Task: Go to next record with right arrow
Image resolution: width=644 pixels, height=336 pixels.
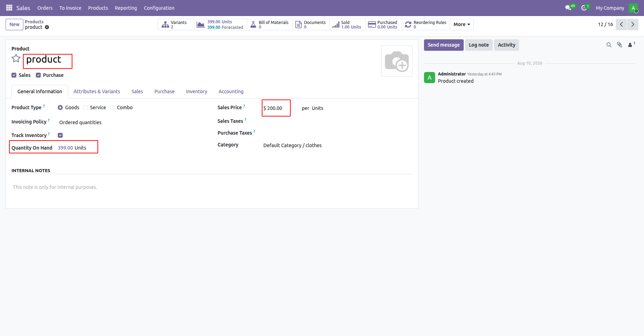Action: (633, 24)
